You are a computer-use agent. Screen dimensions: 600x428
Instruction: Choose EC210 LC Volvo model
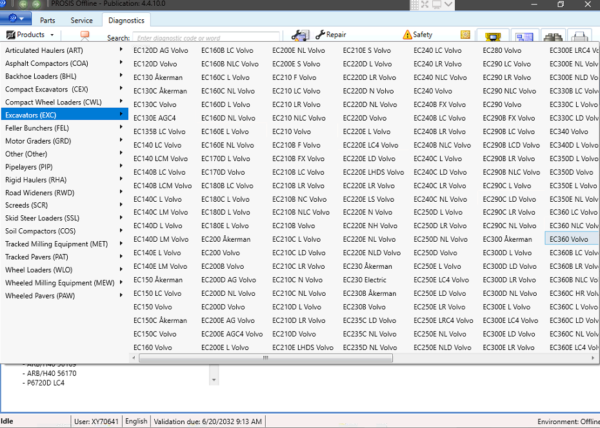pos(296,91)
